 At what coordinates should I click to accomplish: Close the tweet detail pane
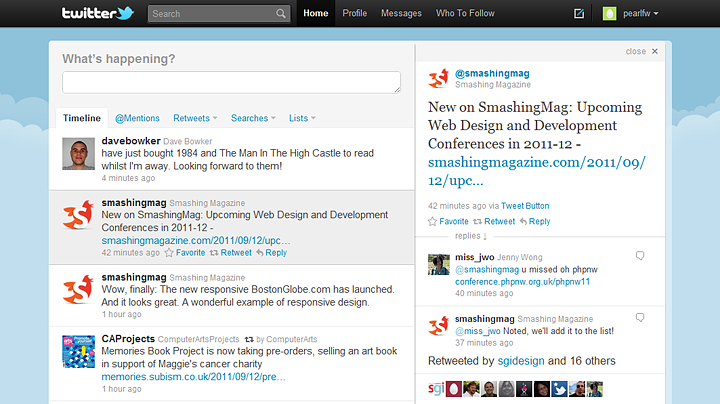[642, 51]
